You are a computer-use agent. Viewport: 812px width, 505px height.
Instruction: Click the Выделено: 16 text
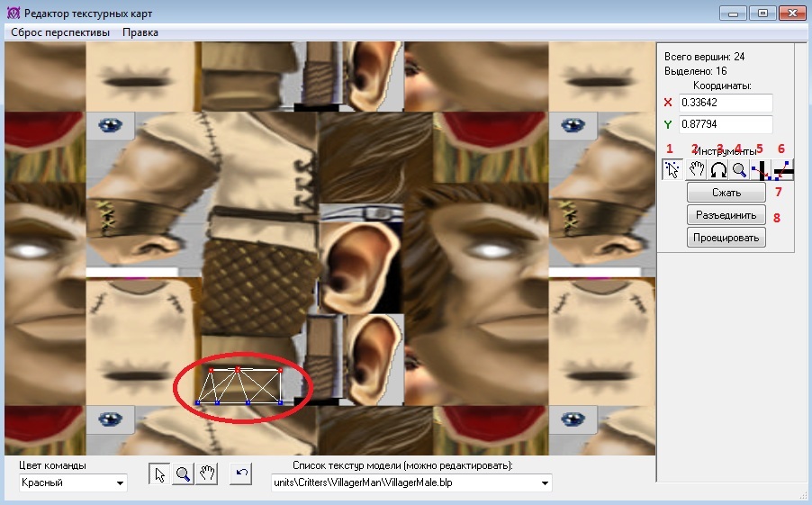click(x=696, y=71)
